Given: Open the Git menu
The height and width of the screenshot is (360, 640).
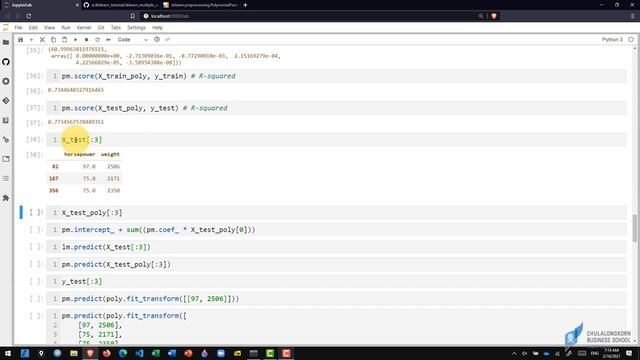Looking at the screenshot, I should point(101,28).
